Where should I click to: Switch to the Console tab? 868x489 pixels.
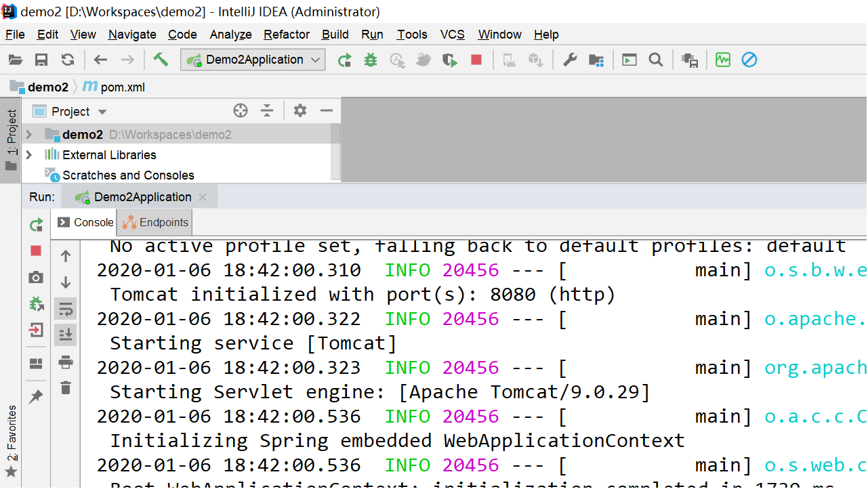click(85, 222)
